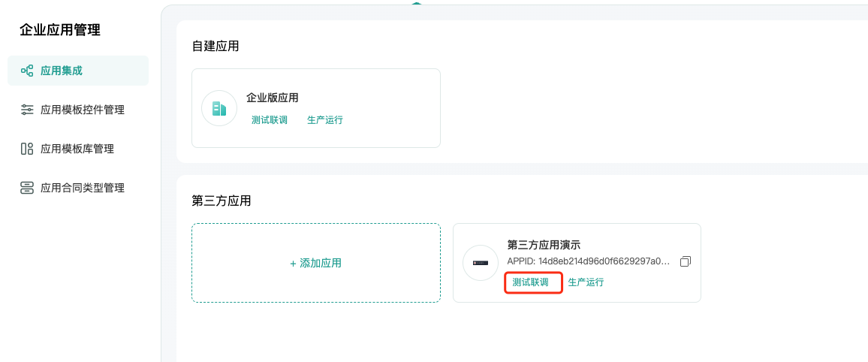This screenshot has width=868, height=362.
Task: Click the 应用合同类型管理 stacked icon
Action: 26,189
